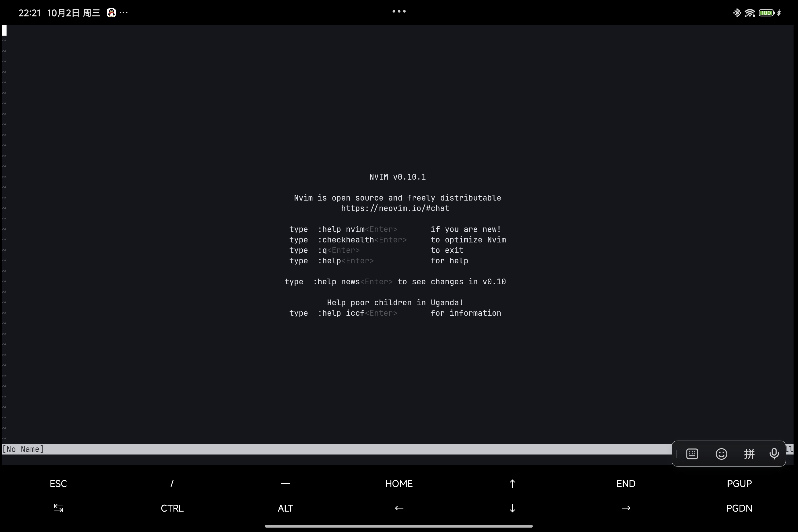This screenshot has width=798, height=532.
Task: Tap the Wi-Fi status icon
Action: pyautogui.click(x=750, y=13)
